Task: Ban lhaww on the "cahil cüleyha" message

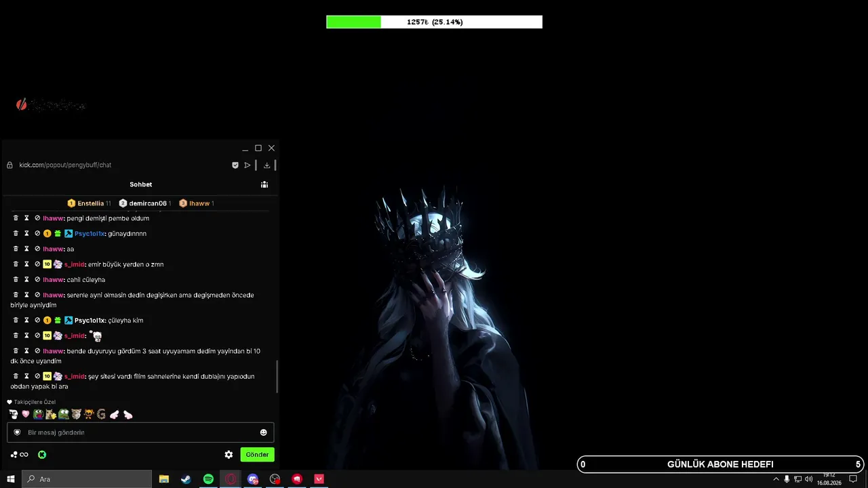Action: coord(37,280)
